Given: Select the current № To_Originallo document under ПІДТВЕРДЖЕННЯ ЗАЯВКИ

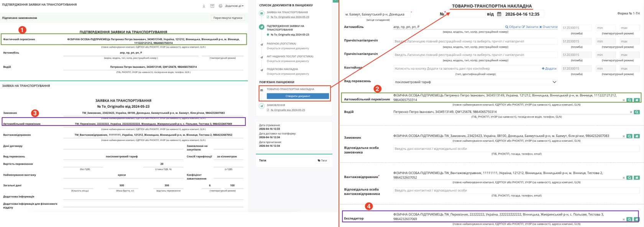Looking at the screenshot, I should point(290,34).
